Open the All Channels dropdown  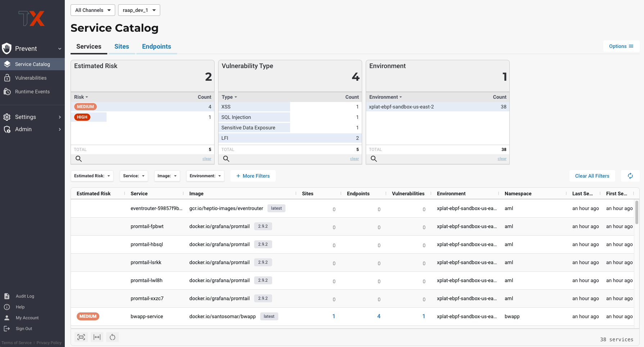pos(93,10)
